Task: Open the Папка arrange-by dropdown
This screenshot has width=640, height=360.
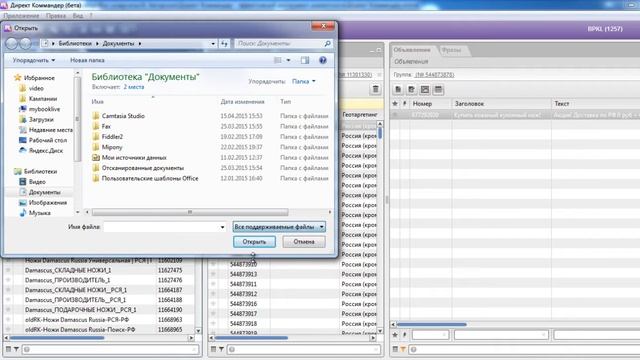Action: click(x=304, y=81)
